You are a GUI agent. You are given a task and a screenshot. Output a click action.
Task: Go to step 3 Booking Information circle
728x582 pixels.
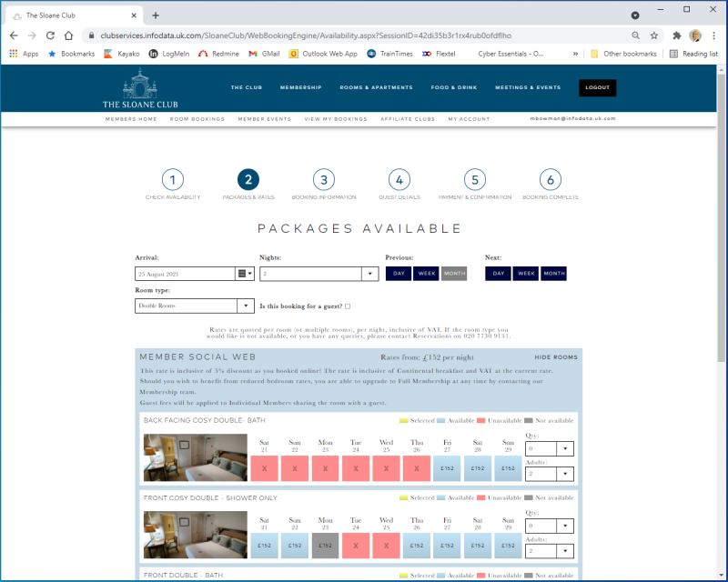click(324, 180)
